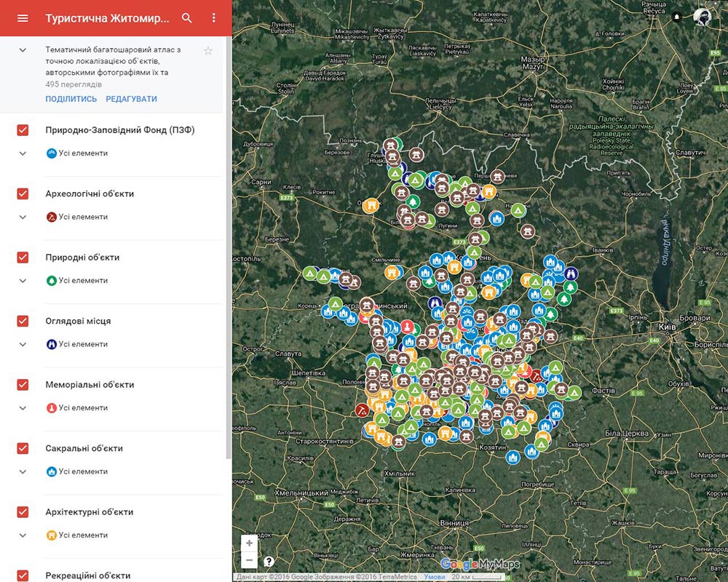Uncheck the Природно-Заповідний Фонд layer
728x582 pixels.
pos(23,130)
